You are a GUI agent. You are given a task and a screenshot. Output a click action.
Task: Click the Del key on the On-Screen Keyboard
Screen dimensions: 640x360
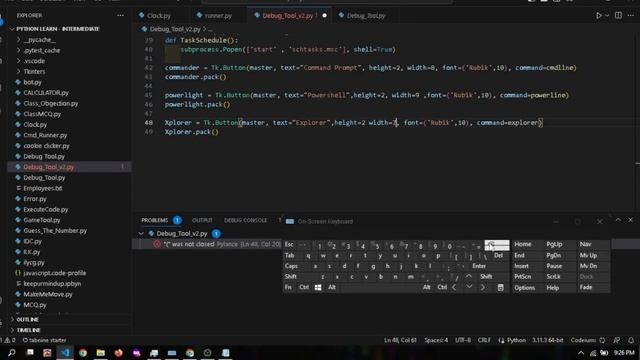coord(498,256)
